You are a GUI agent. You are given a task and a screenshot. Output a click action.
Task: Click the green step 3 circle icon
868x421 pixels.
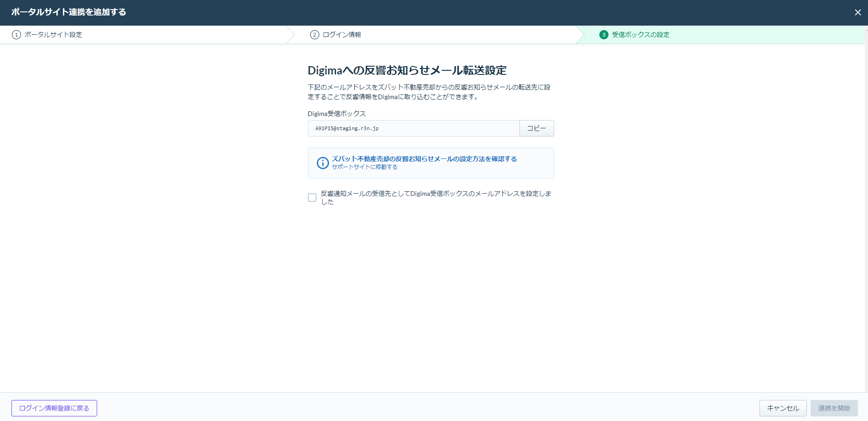click(603, 35)
